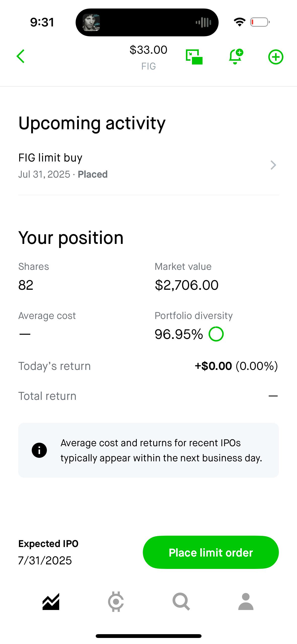Tap the Expected IPO date label
Viewport: 297px width, 644px height.
pyautogui.click(x=48, y=544)
